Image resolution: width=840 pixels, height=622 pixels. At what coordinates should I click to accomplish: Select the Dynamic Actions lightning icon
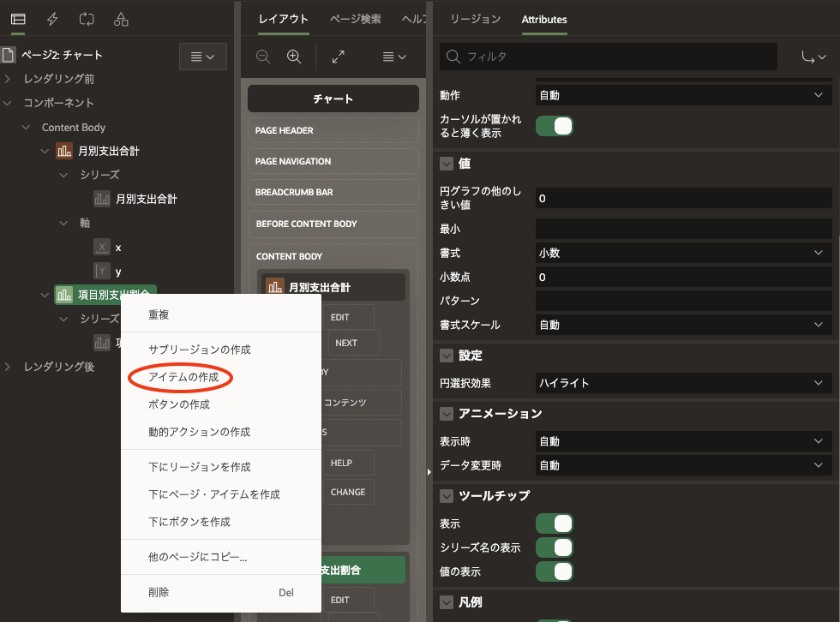coord(53,19)
